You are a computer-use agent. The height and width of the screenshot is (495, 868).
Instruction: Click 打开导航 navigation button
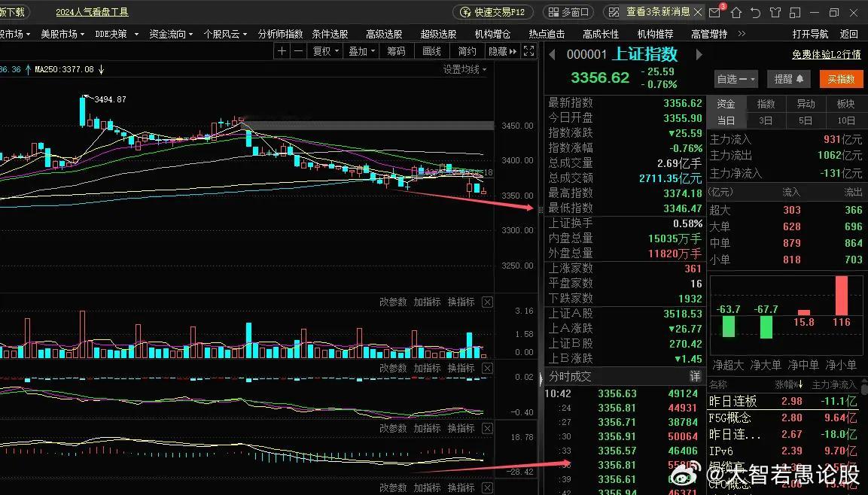pyautogui.click(x=811, y=34)
